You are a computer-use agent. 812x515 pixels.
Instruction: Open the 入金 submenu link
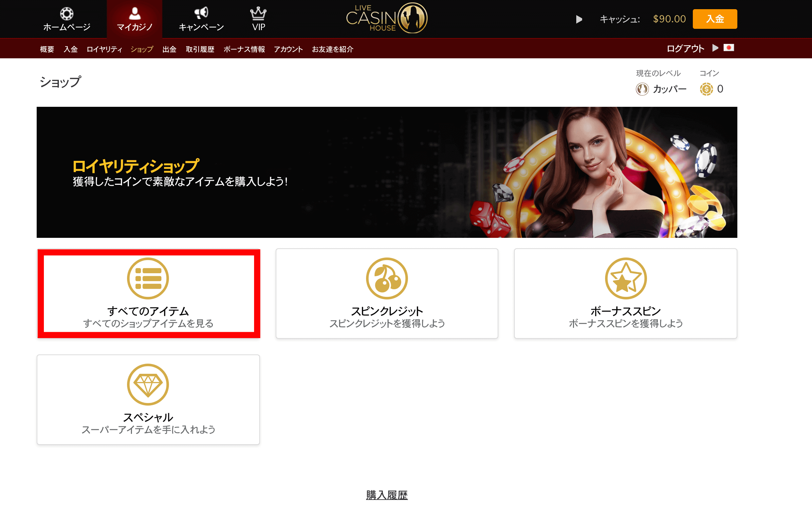[x=70, y=49]
